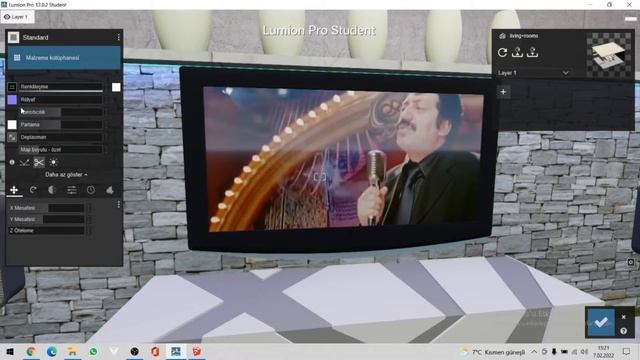Screen dimensions: 640x360
Task: Adjust the Deplasman slider
Action: coord(61,137)
